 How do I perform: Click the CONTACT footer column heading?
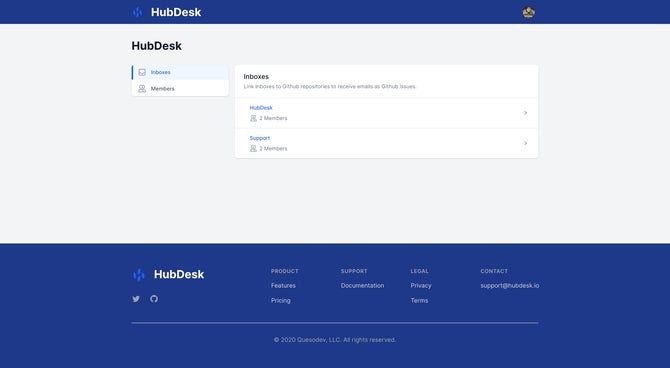494,271
